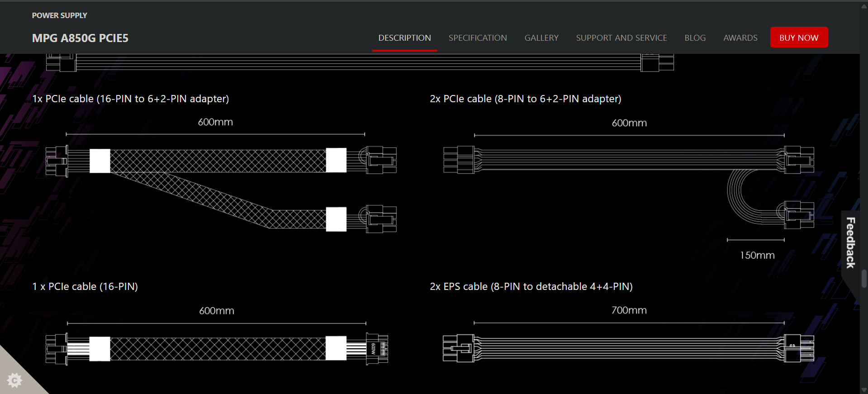Click the "1x PCIe cable (16-PIN to 6+2-PIN adapter)" text
The width and height of the screenshot is (868, 394).
pos(131,99)
